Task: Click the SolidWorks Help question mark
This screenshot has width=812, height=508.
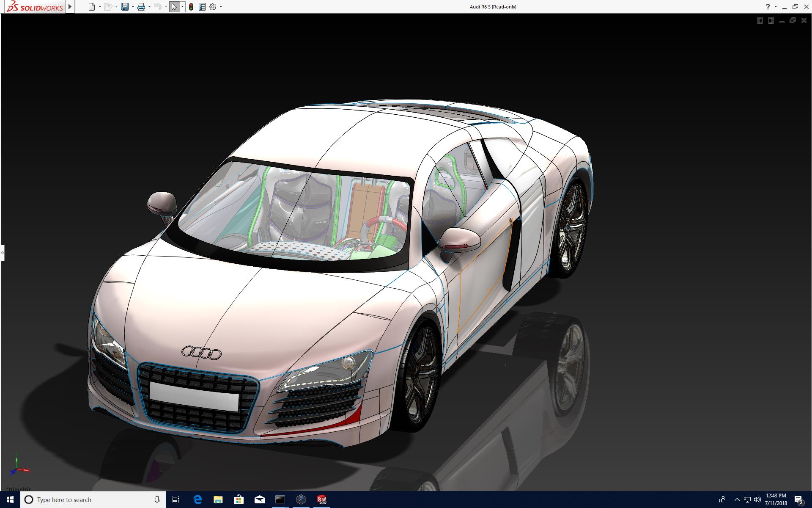Action: (768, 7)
